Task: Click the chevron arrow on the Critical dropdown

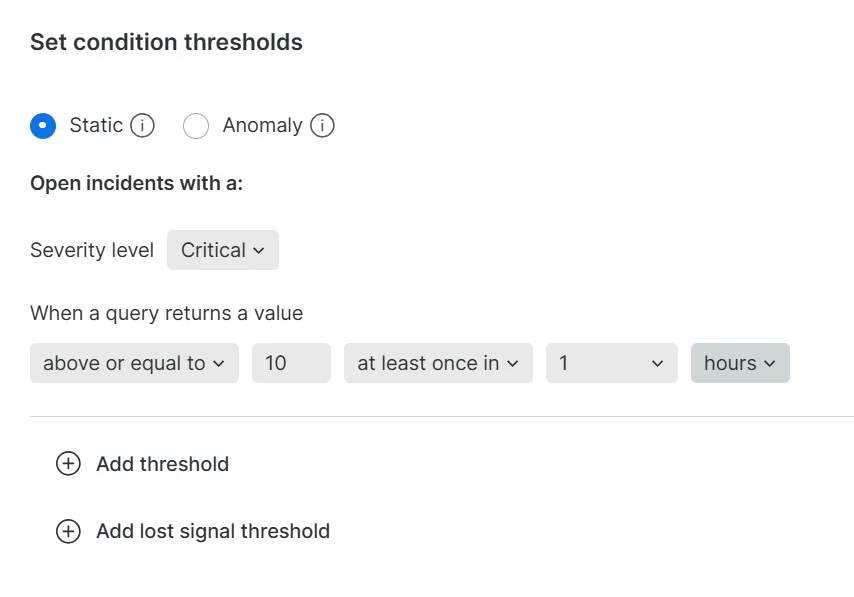Action: point(259,251)
